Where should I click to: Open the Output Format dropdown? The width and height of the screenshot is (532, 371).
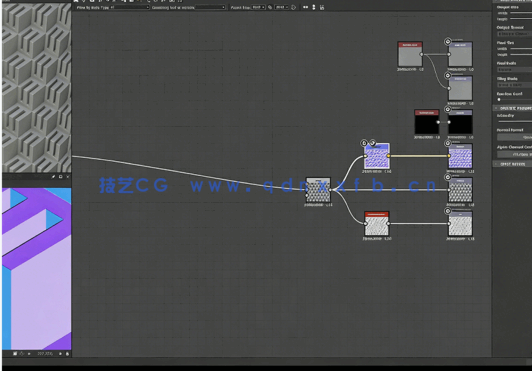tap(514, 34)
